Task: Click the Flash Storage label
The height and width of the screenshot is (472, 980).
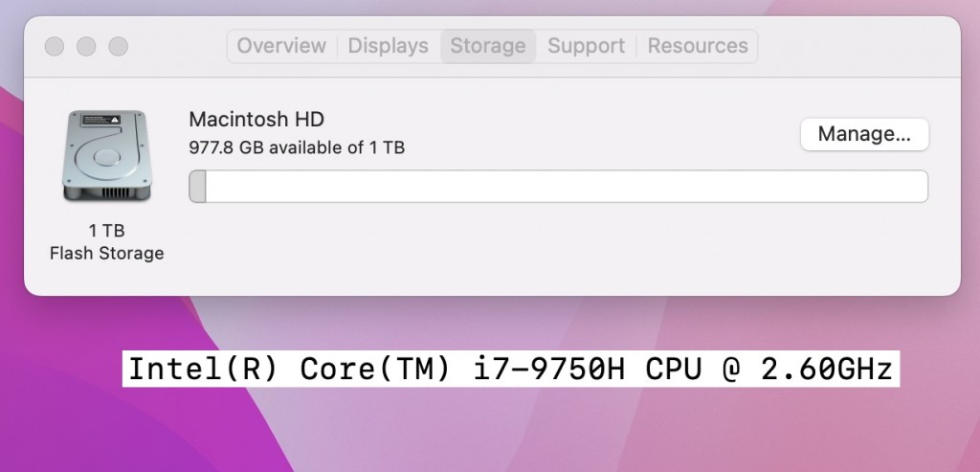Action: click(x=107, y=253)
